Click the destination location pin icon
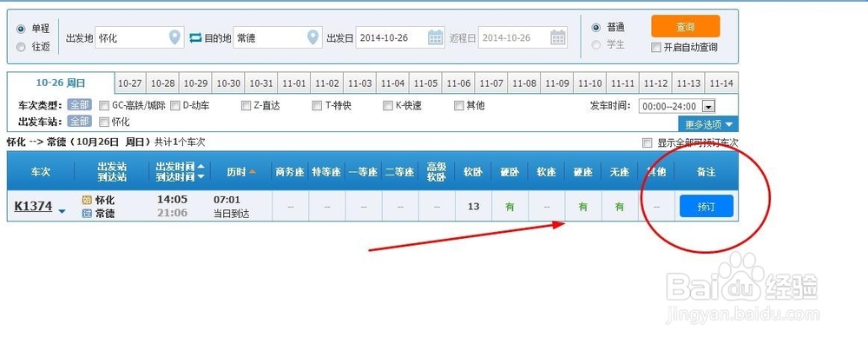Screen dimensions: 868x344 coord(313,37)
